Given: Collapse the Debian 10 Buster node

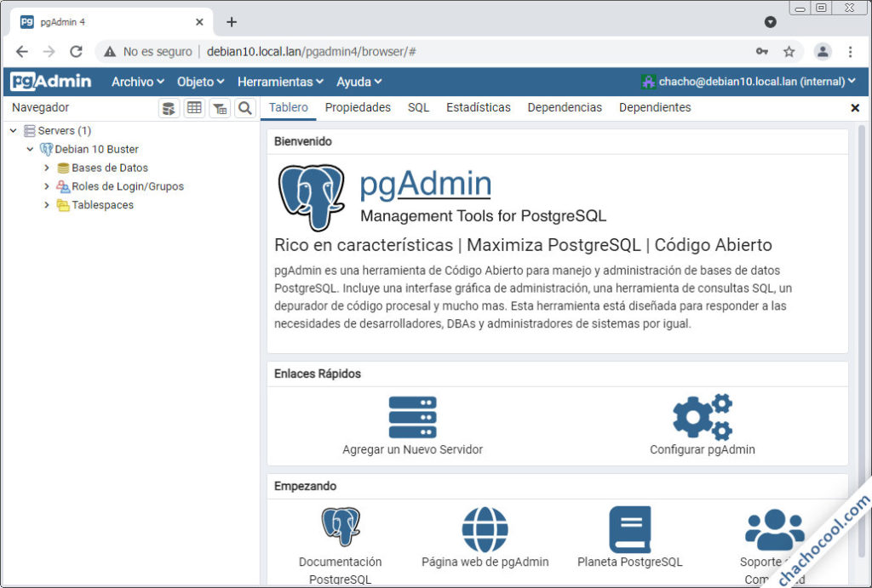Looking at the screenshot, I should point(30,149).
